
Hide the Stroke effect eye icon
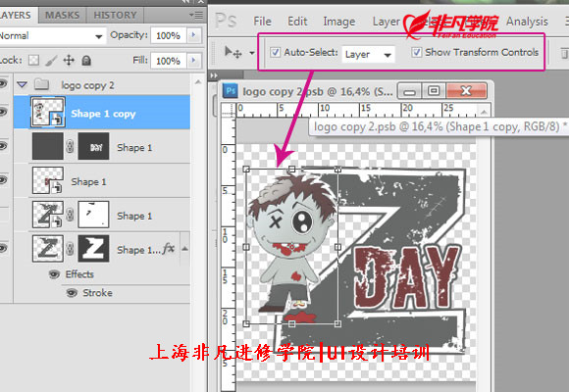click(72, 293)
